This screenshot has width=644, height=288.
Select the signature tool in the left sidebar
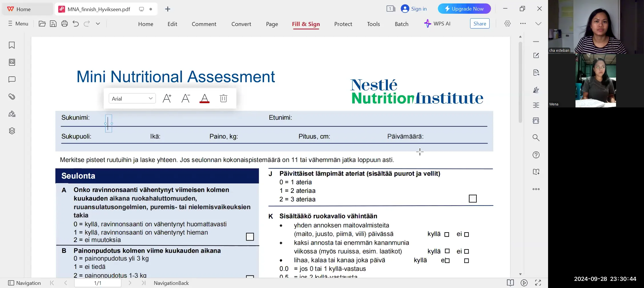12,113
